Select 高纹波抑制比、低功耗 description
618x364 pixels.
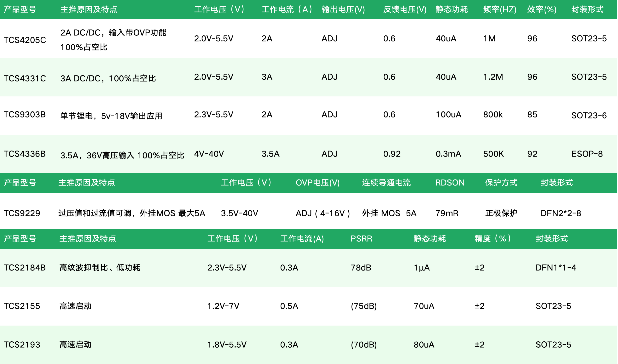click(x=100, y=268)
